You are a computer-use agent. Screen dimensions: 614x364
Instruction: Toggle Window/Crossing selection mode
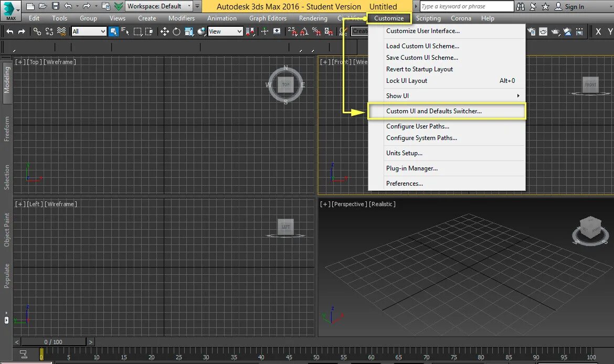(149, 31)
